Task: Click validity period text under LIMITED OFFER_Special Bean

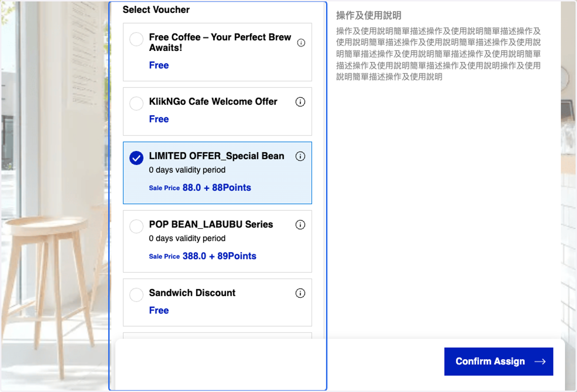Action: click(x=187, y=170)
